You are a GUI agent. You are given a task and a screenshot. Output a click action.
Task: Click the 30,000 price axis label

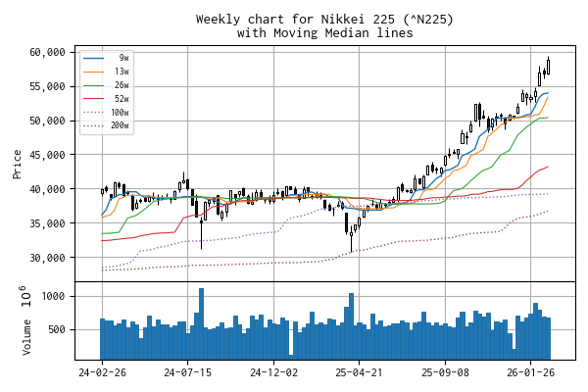tap(48, 258)
